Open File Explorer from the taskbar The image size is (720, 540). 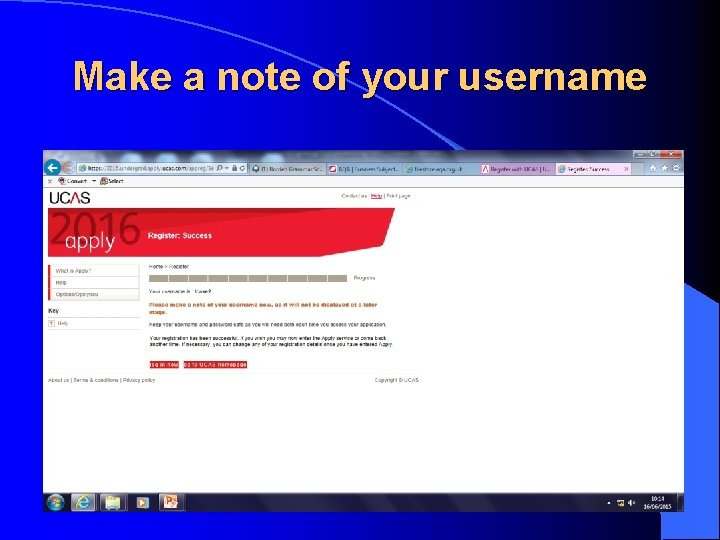pos(112,503)
